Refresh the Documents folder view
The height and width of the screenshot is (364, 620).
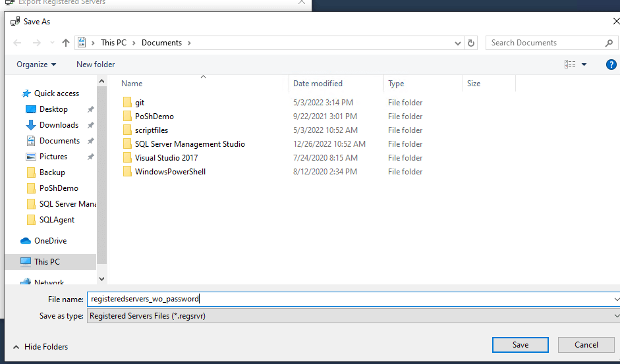click(x=471, y=43)
